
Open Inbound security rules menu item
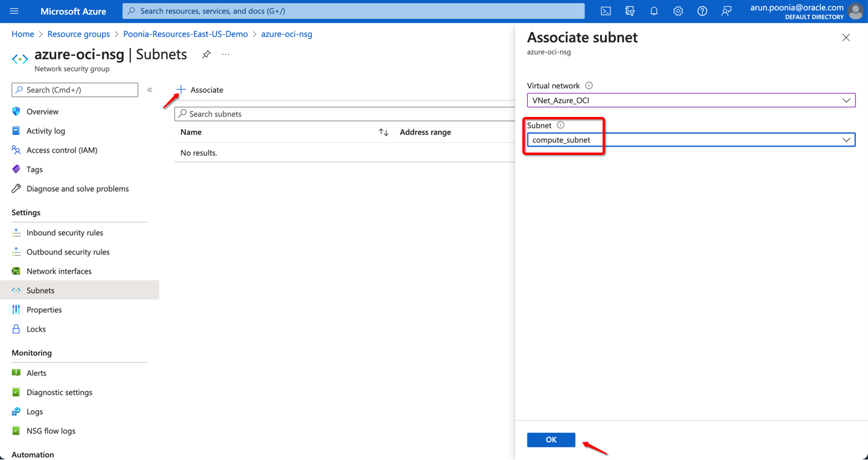pos(65,233)
